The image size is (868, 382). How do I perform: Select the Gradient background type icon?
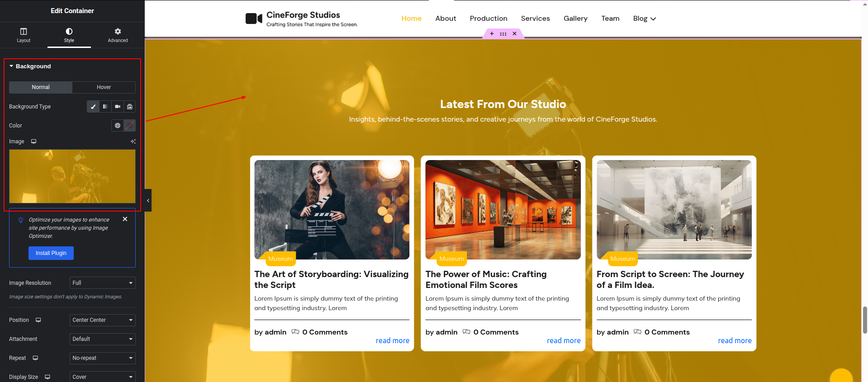[105, 107]
